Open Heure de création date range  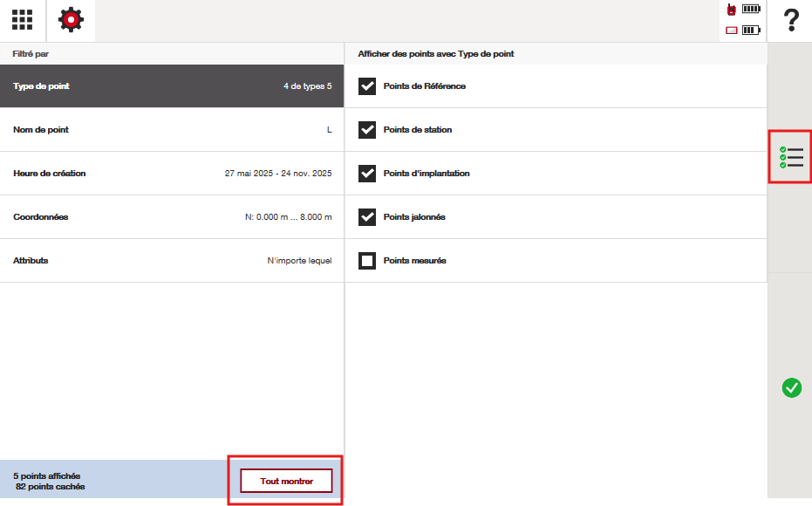[x=172, y=174]
